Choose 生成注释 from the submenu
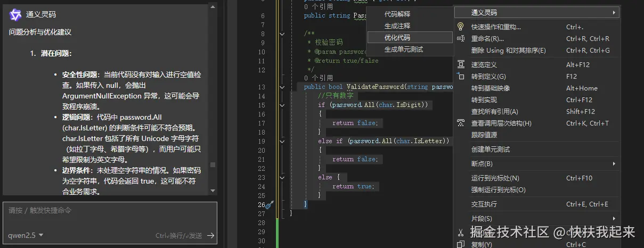Viewport: 644px width, 248px height. (410, 26)
